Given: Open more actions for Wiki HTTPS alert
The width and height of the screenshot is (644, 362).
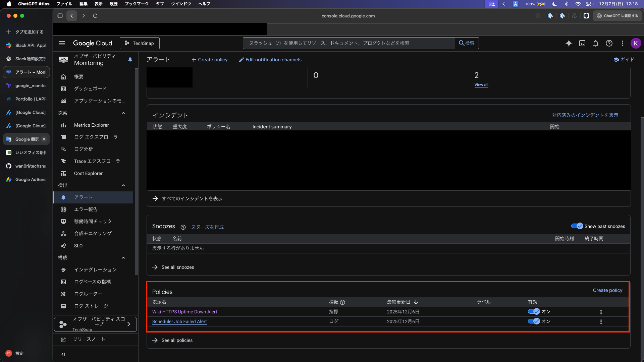Looking at the screenshot, I should click(601, 312).
